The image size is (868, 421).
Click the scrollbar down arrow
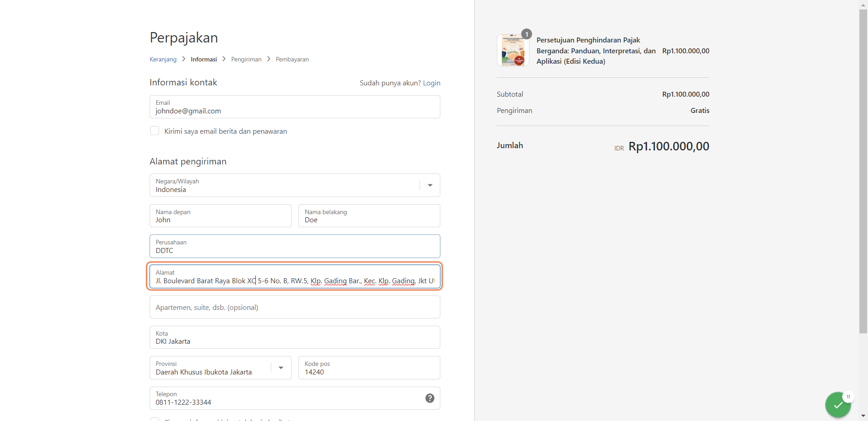863,416
